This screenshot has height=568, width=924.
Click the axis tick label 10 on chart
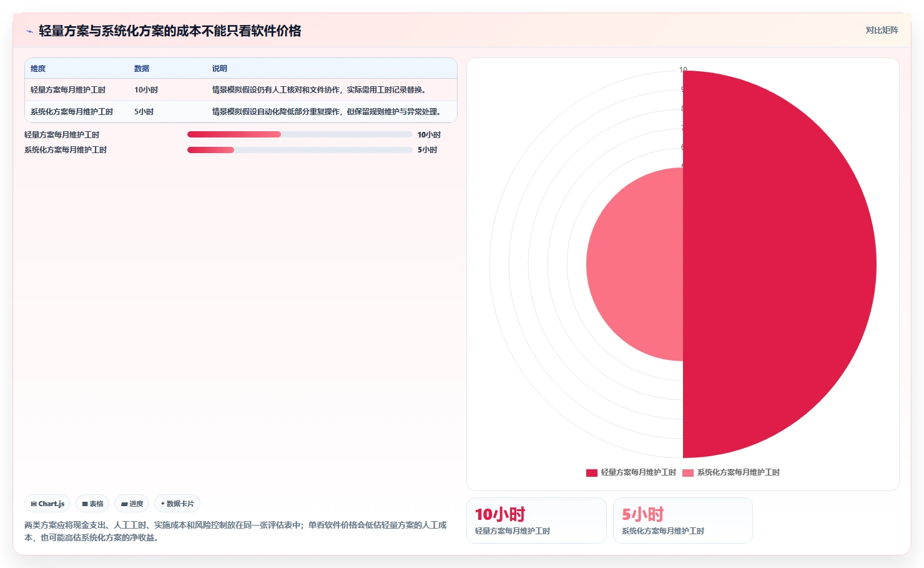[x=683, y=70]
